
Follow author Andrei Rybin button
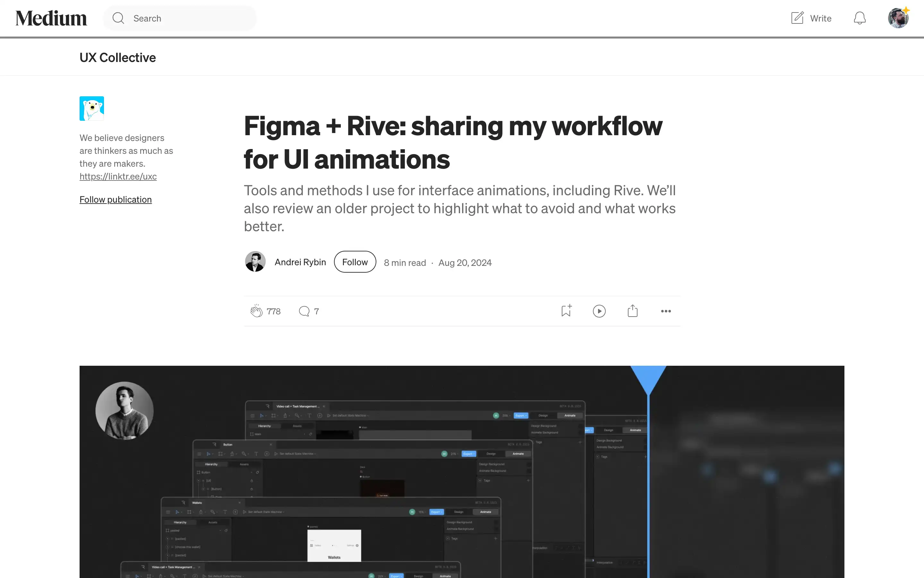click(355, 262)
